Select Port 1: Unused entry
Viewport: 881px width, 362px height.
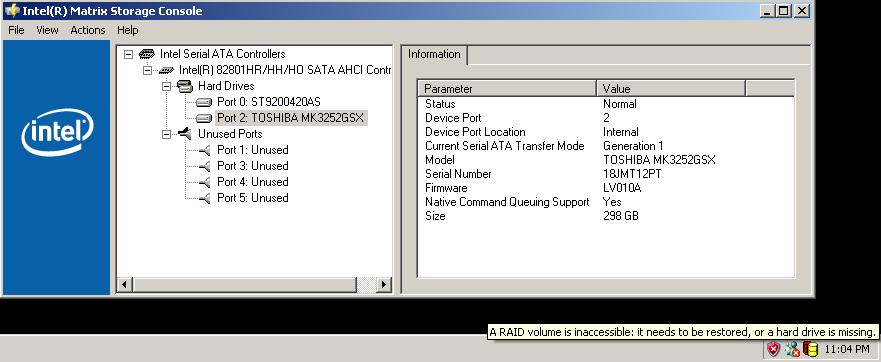tap(252, 150)
